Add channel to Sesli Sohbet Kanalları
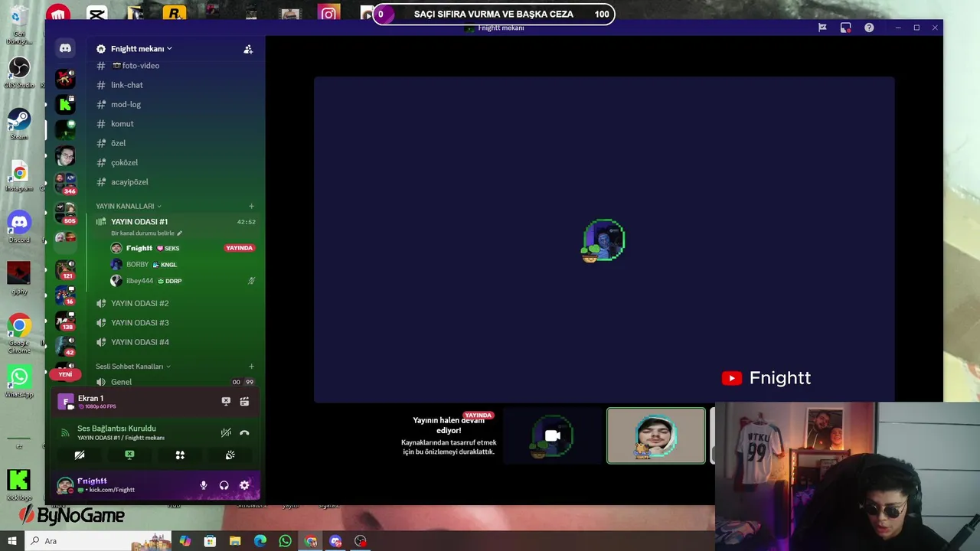The image size is (980, 551). pyautogui.click(x=251, y=367)
